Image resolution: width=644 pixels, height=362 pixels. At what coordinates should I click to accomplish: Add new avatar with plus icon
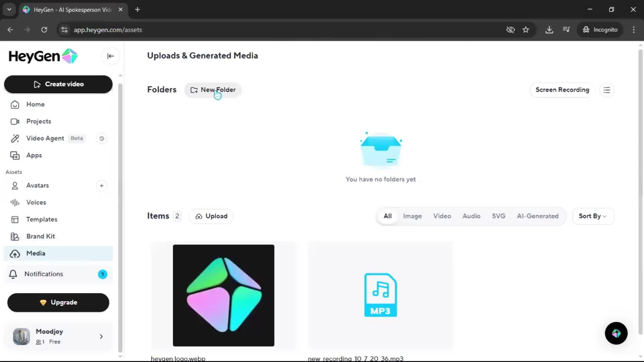[102, 186]
